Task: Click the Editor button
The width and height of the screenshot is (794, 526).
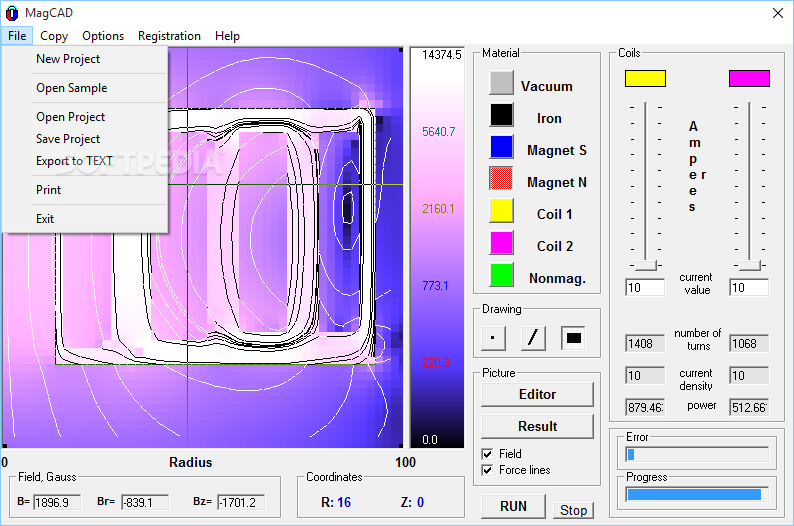Action: point(537,394)
